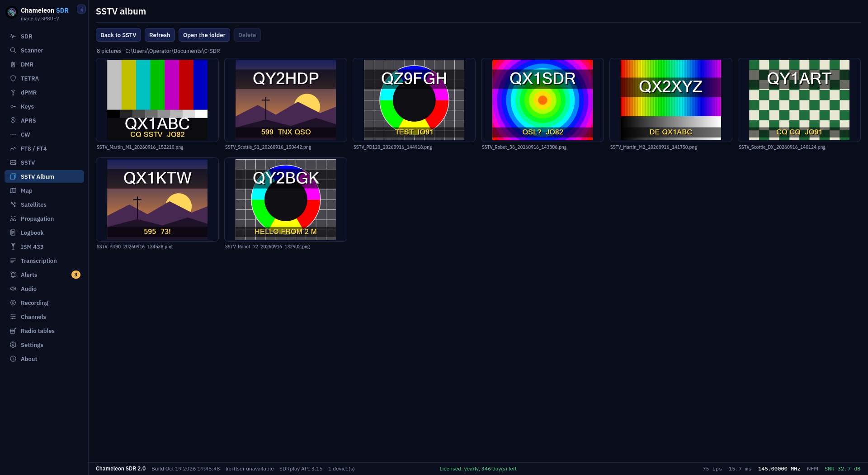Click the Back to SSTV button
This screenshot has height=475, width=868.
pos(118,35)
